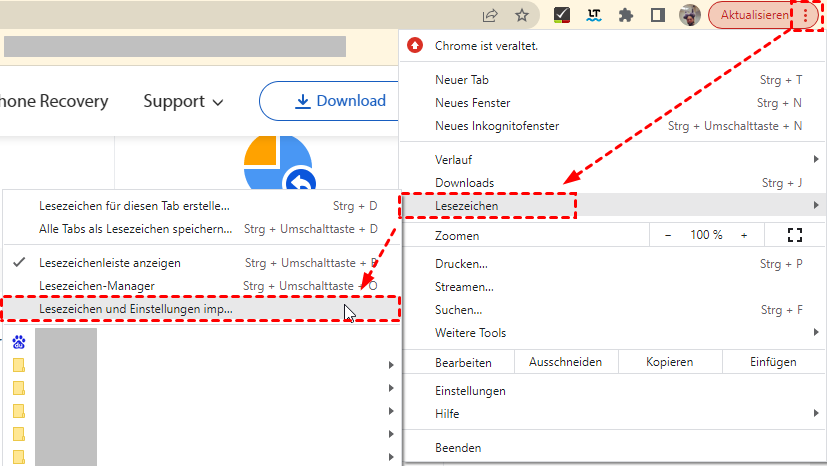The width and height of the screenshot is (827, 466).
Task: Select Lesezeichen und Einstellungen importieren
Action: [x=135, y=309]
